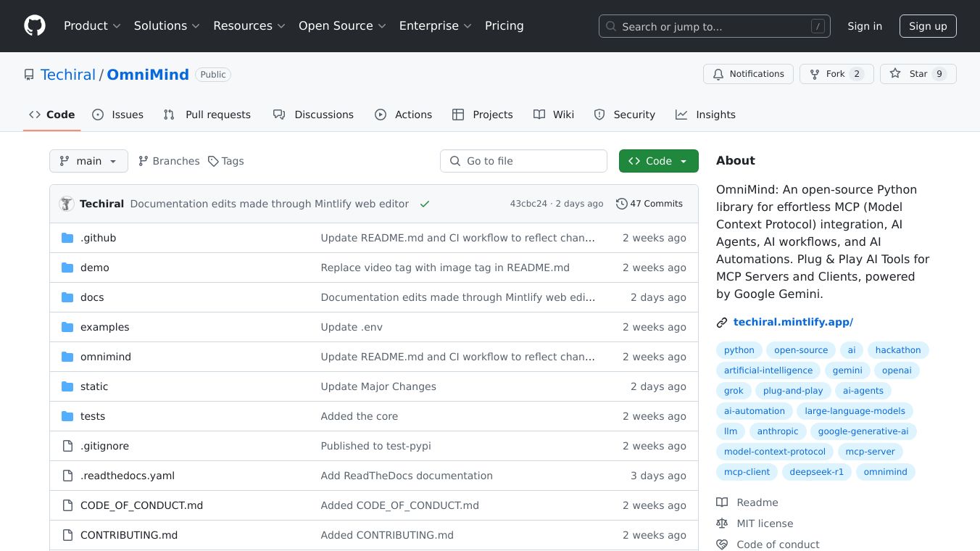Open the techiral.mintlify.app link
Viewport: 980px width, 551px height.
pyautogui.click(x=793, y=322)
